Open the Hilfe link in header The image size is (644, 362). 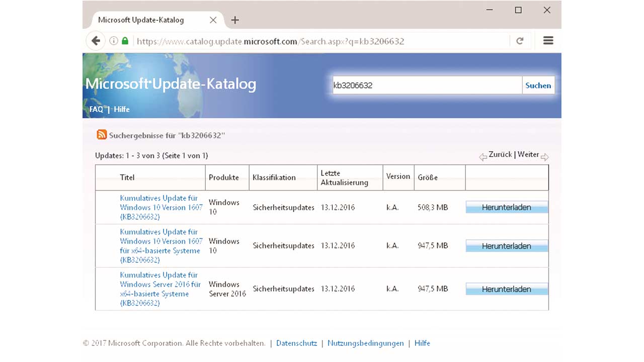122,109
